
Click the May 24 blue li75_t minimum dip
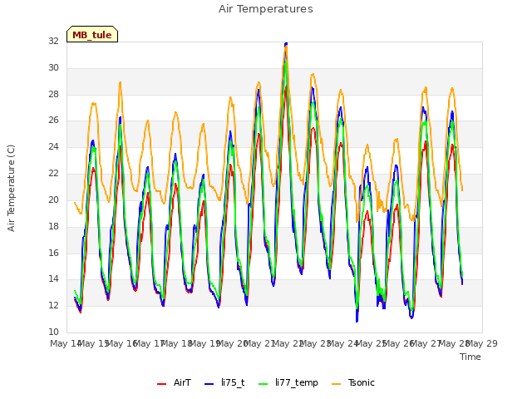(x=357, y=320)
